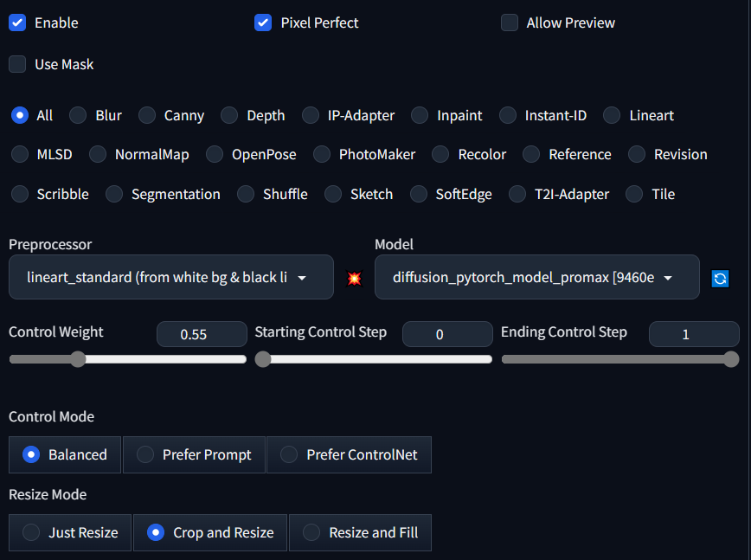Click the Control Weight slider track
751x560 pixels.
pos(128,359)
